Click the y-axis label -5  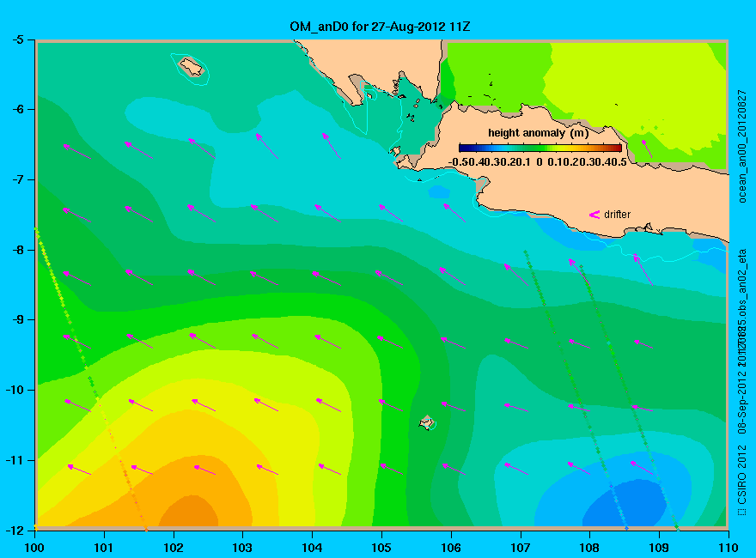point(17,39)
